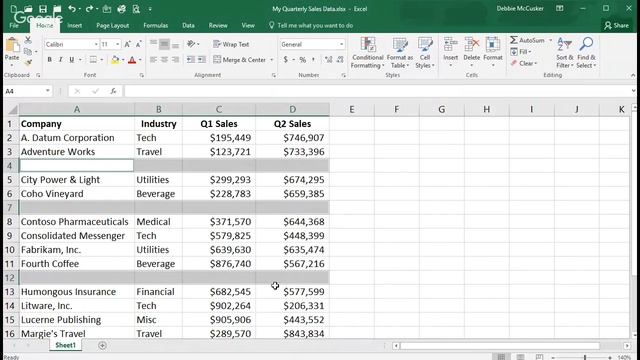Open the Fill button menu
Image resolution: width=640 pixels, height=360 pixels.
click(521, 52)
